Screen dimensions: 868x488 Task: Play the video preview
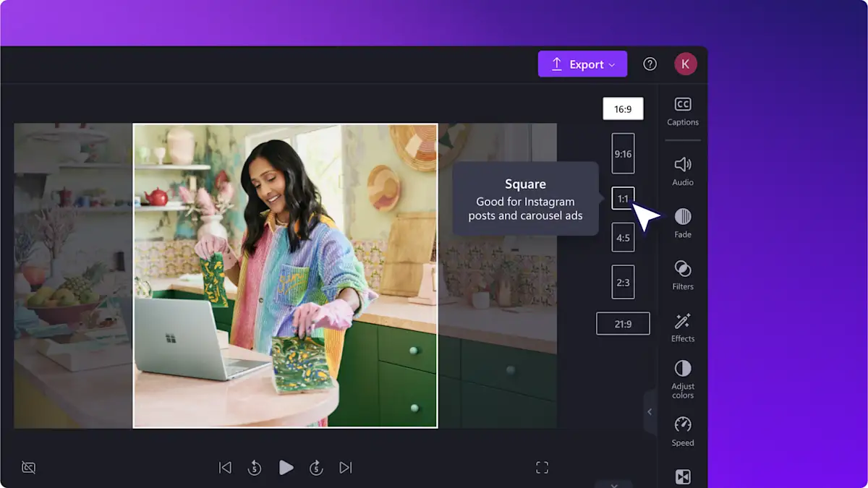pyautogui.click(x=286, y=467)
